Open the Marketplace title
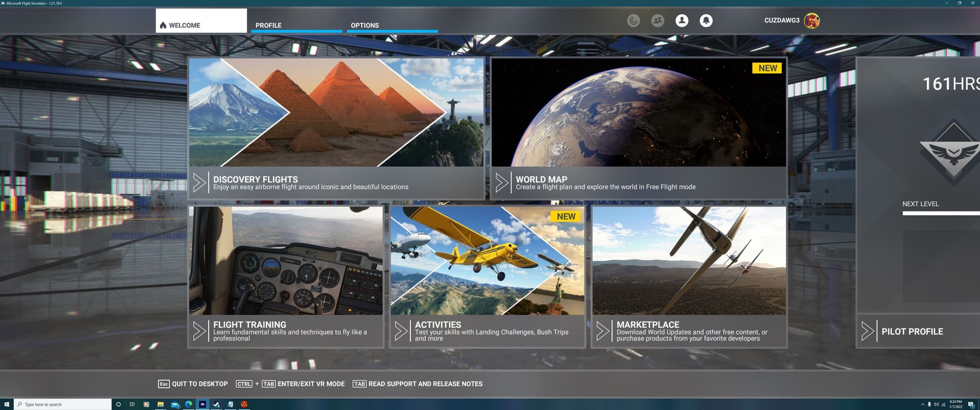The image size is (980, 410). (x=648, y=324)
